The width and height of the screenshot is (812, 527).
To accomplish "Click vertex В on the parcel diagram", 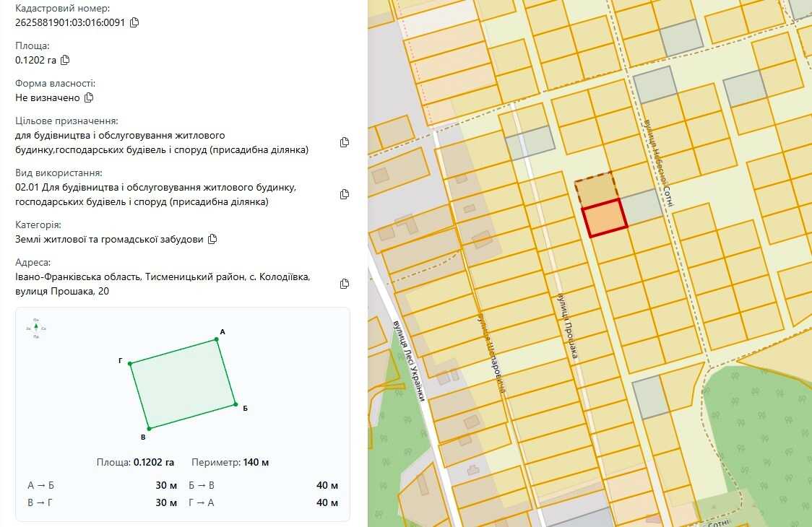I will coord(149,429).
